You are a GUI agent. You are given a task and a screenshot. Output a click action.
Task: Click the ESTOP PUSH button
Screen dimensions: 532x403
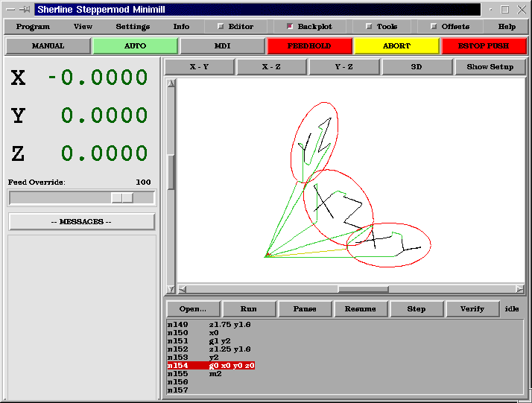[x=484, y=45]
